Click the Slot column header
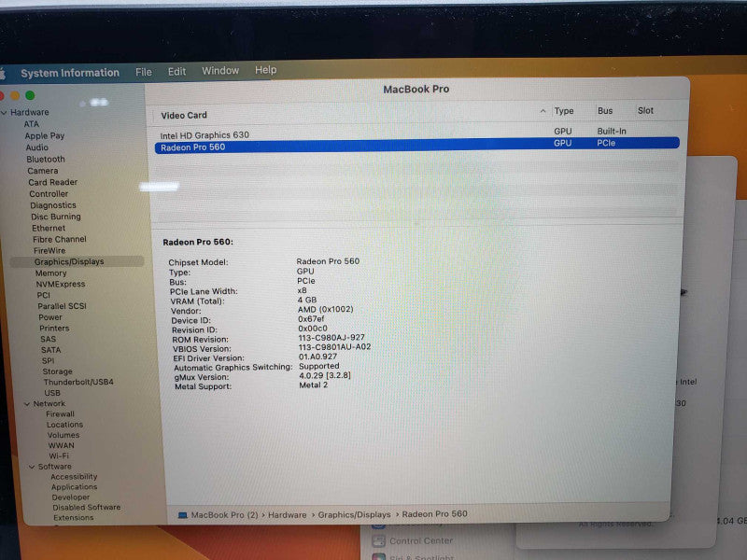Screen dimensions: 747x560 coord(645,110)
